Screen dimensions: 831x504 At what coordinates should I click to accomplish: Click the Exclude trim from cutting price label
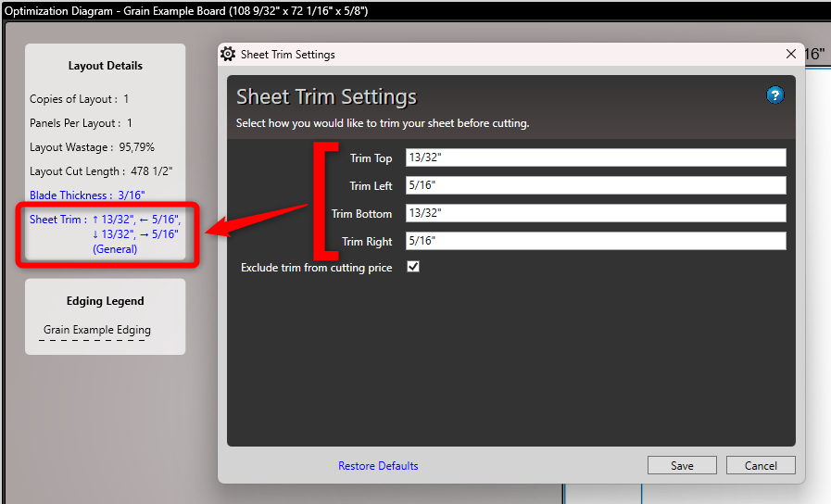point(317,268)
